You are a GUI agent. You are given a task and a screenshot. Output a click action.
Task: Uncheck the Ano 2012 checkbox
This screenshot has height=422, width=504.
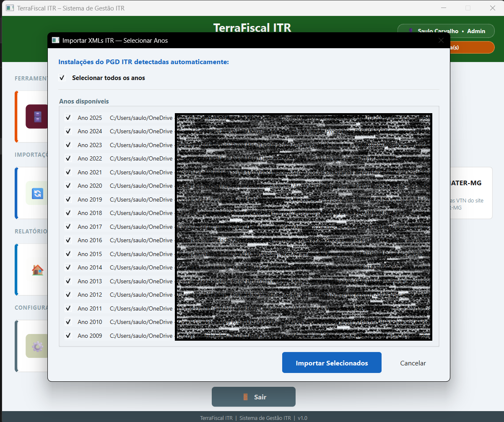[x=68, y=295]
